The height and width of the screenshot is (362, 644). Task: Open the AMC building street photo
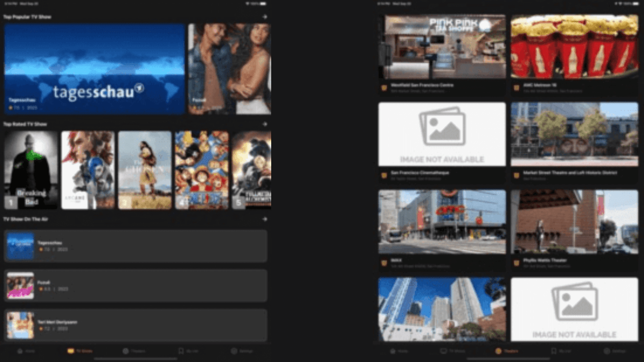point(442,222)
